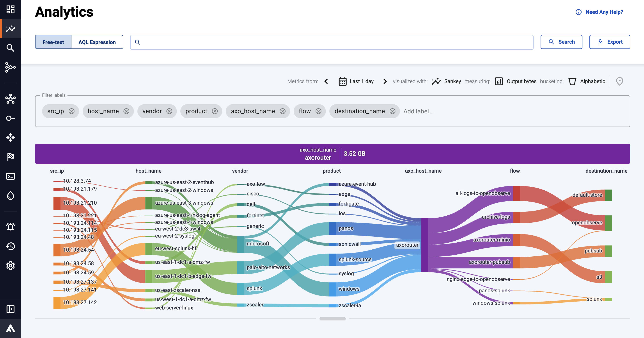Open the terminal console sidebar icon
644x338 pixels.
coord(10,176)
